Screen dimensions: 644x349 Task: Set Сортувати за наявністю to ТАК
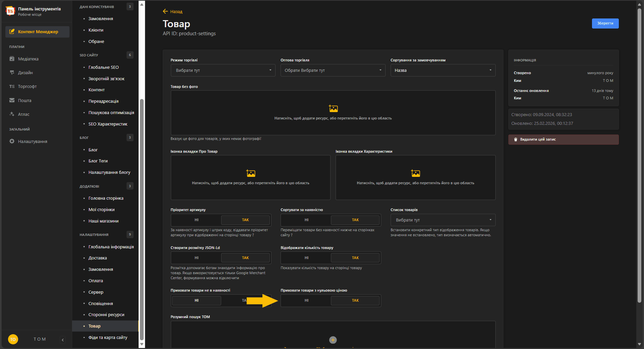point(355,220)
